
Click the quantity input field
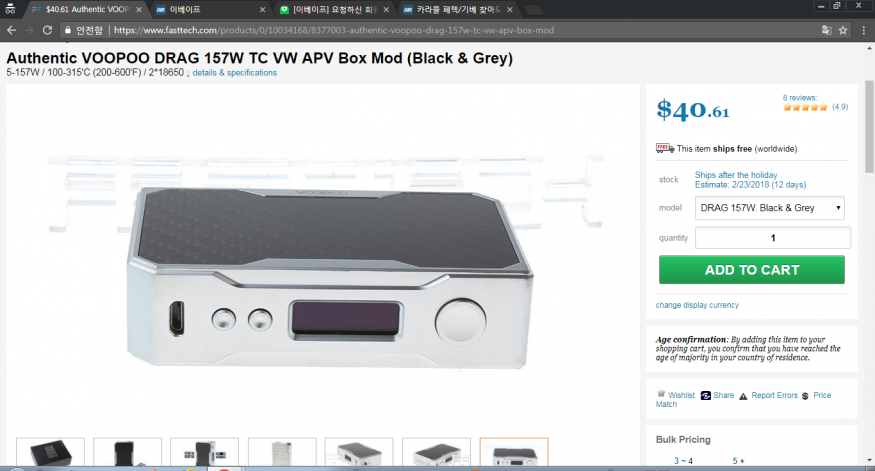tap(773, 238)
